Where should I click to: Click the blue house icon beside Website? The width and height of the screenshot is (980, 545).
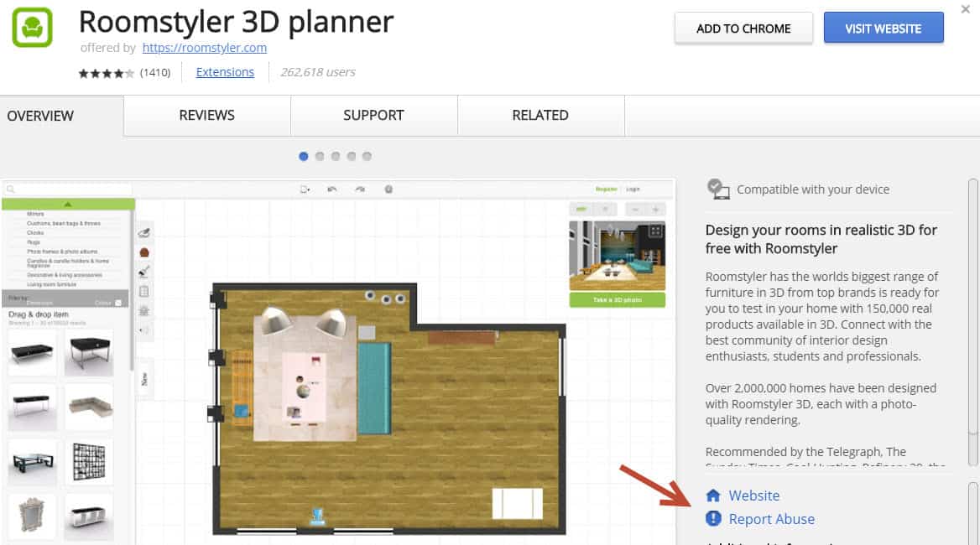[x=713, y=496]
